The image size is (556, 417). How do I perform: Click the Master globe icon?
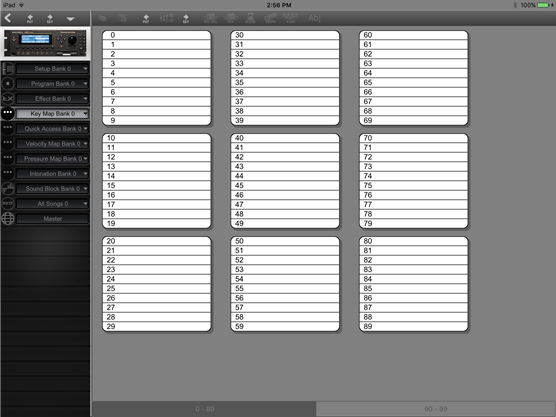pyautogui.click(x=8, y=218)
